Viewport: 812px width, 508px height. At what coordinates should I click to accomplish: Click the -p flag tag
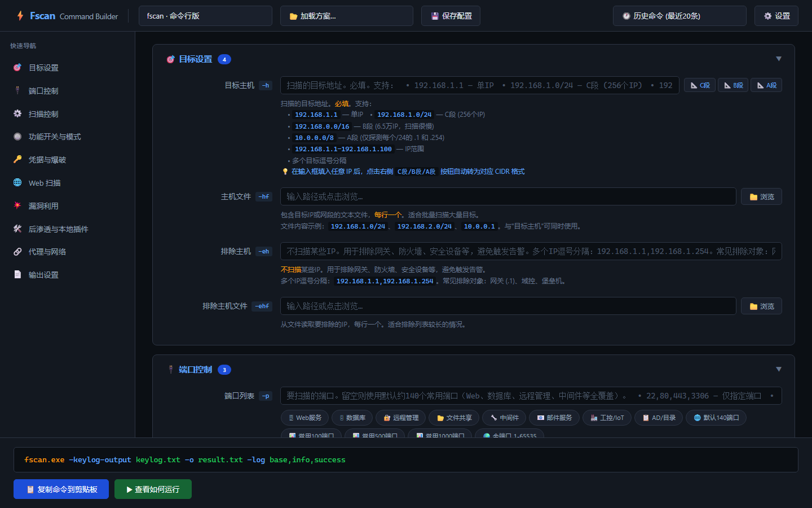point(266,396)
